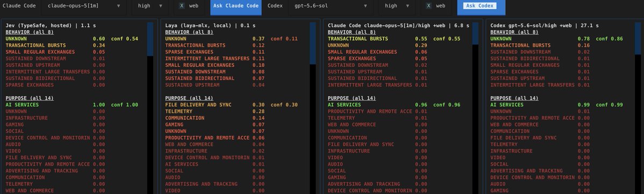The image size is (644, 194).
Task: Click the Claude Code results panel scrollbar thumb
Action: (x=475, y=33)
